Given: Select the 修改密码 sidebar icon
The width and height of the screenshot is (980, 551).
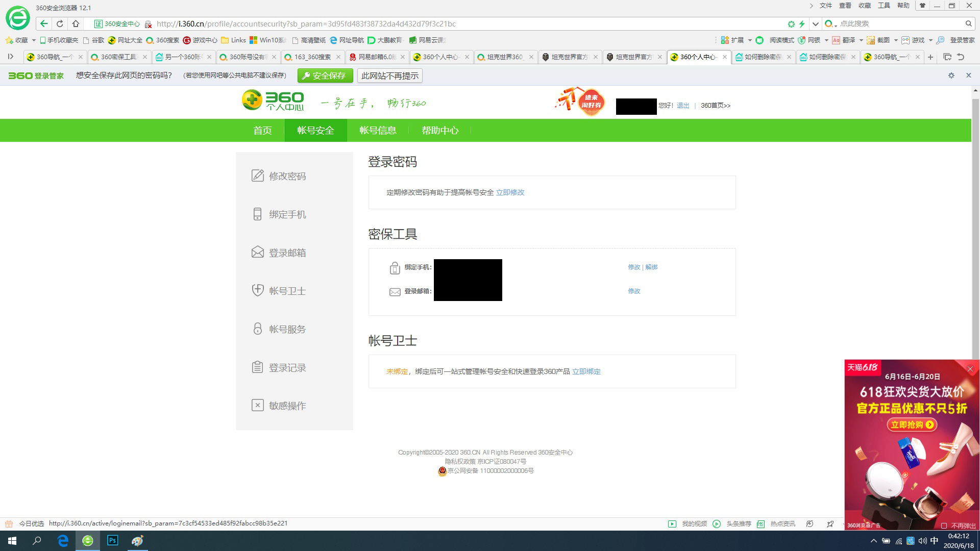Looking at the screenshot, I should tap(257, 176).
